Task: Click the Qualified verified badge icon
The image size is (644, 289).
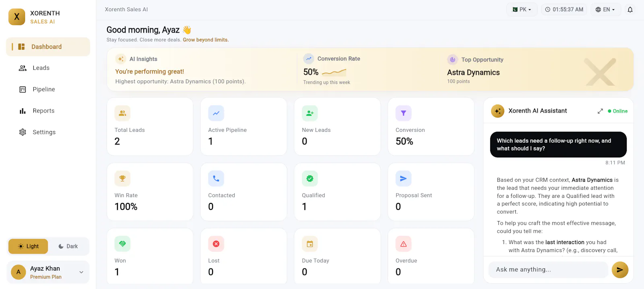Action: (x=310, y=178)
